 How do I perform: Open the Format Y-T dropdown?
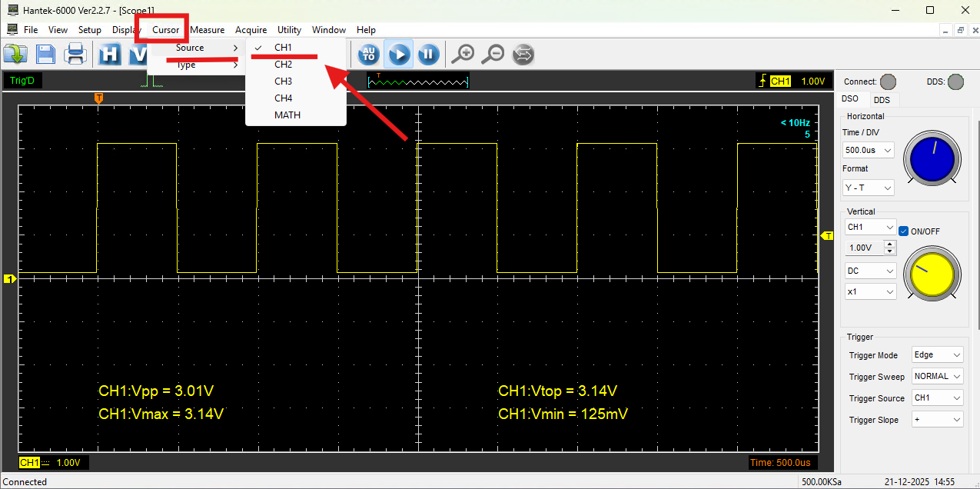[869, 188]
